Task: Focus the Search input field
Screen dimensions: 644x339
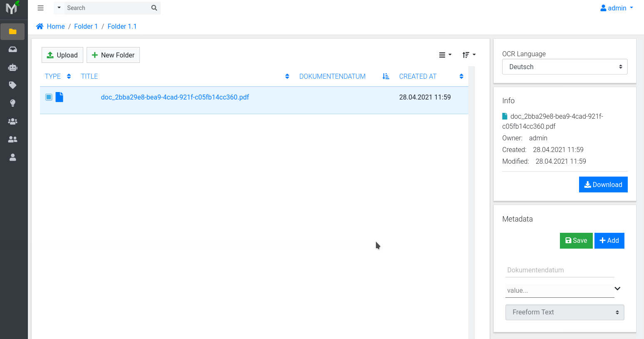Action: (x=107, y=8)
